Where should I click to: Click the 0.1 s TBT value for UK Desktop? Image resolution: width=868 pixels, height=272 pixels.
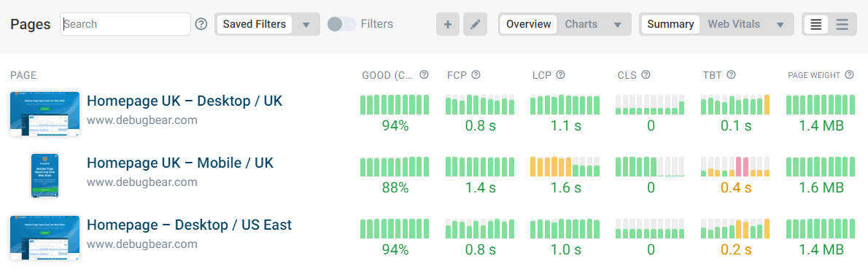[736, 125]
